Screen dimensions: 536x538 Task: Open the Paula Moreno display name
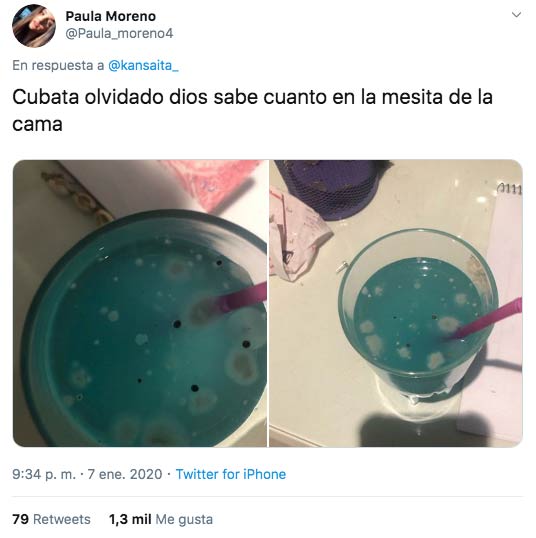click(x=110, y=16)
